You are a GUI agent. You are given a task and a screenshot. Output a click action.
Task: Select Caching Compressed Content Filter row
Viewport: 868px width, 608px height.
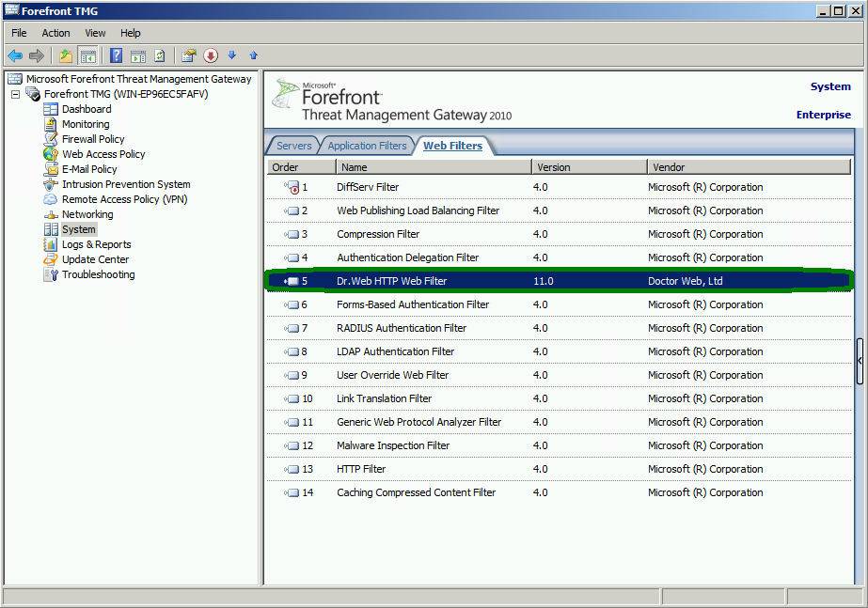[560, 492]
